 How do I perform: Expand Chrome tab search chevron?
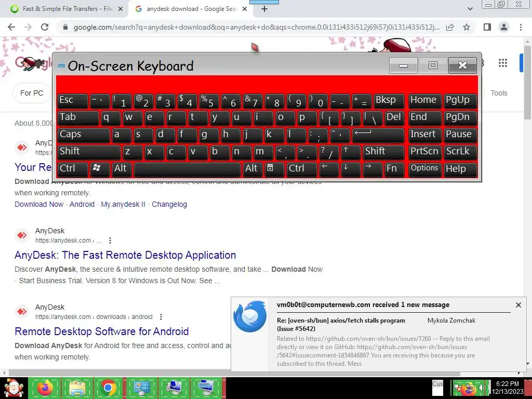470,9
